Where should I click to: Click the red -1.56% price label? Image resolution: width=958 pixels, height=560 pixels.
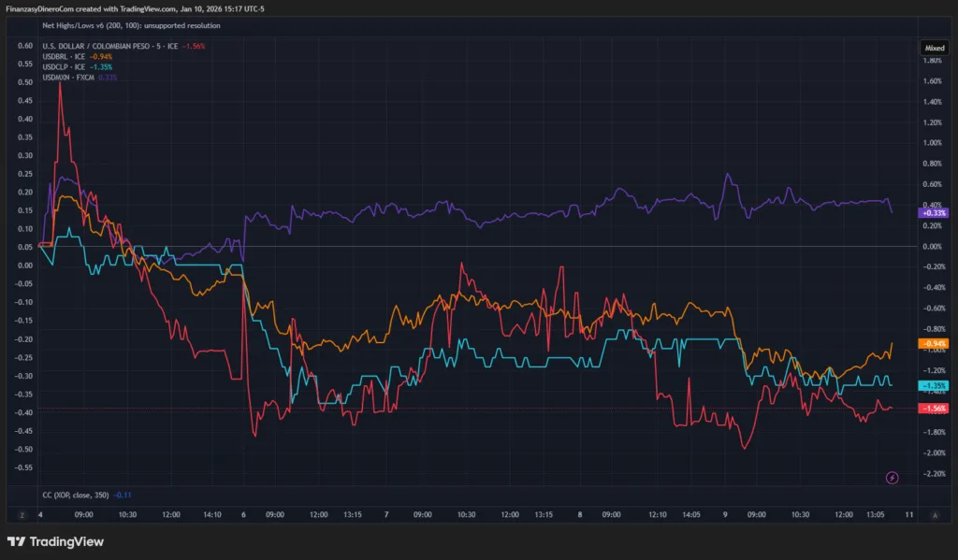tap(934, 409)
